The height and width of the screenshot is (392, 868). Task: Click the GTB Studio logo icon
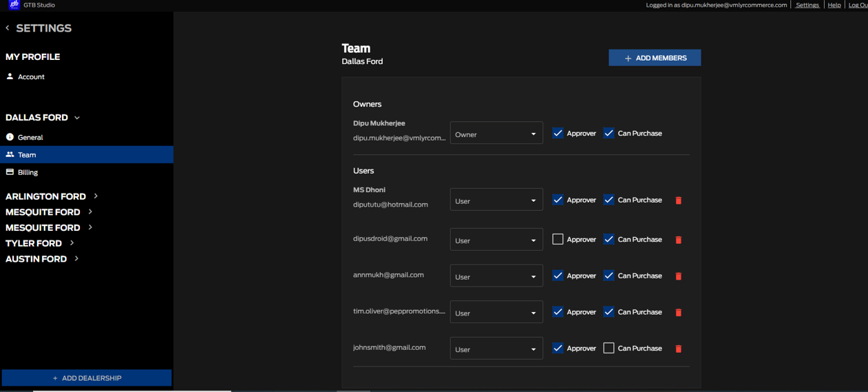click(x=14, y=5)
